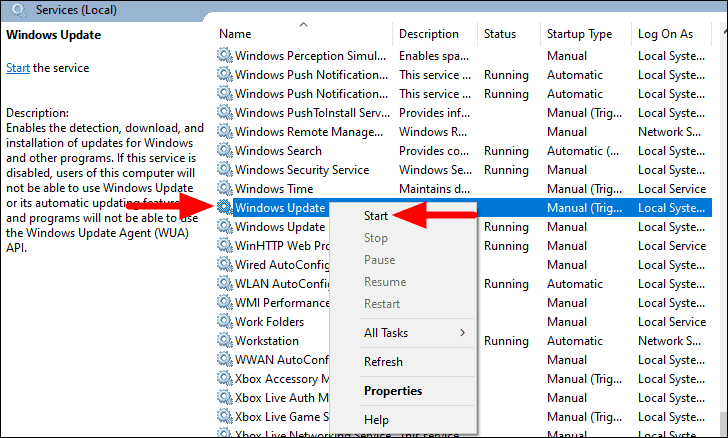Viewport: 728px width, 438px height.
Task: Click the gear icon for WinHTTP Web Proxy
Action: click(x=225, y=245)
